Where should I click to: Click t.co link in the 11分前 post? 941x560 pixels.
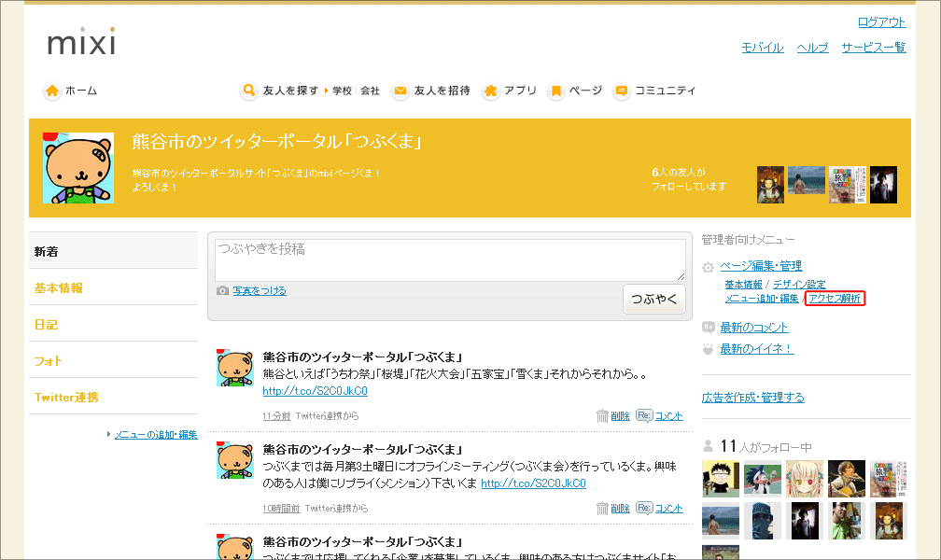click(316, 391)
